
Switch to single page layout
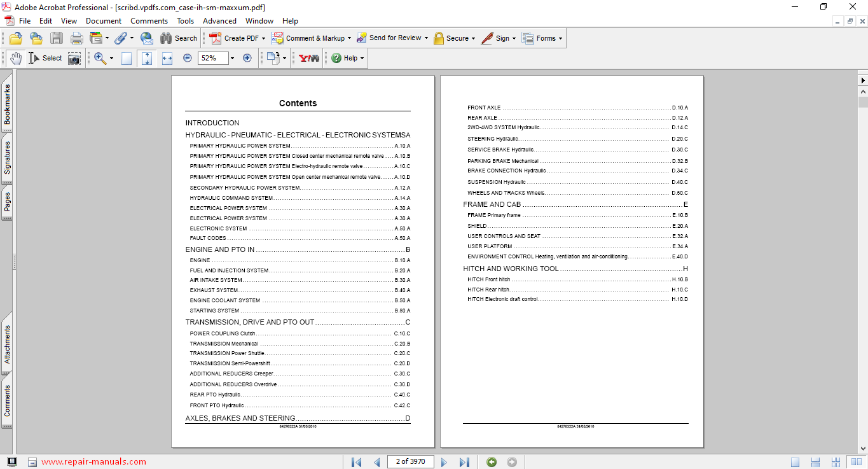pyautogui.click(x=796, y=462)
